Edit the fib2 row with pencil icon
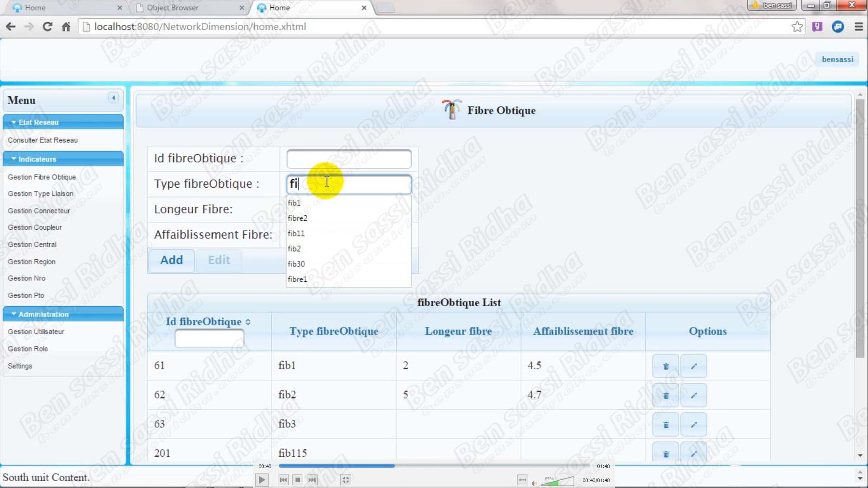The height and width of the screenshot is (488, 868). tap(693, 395)
